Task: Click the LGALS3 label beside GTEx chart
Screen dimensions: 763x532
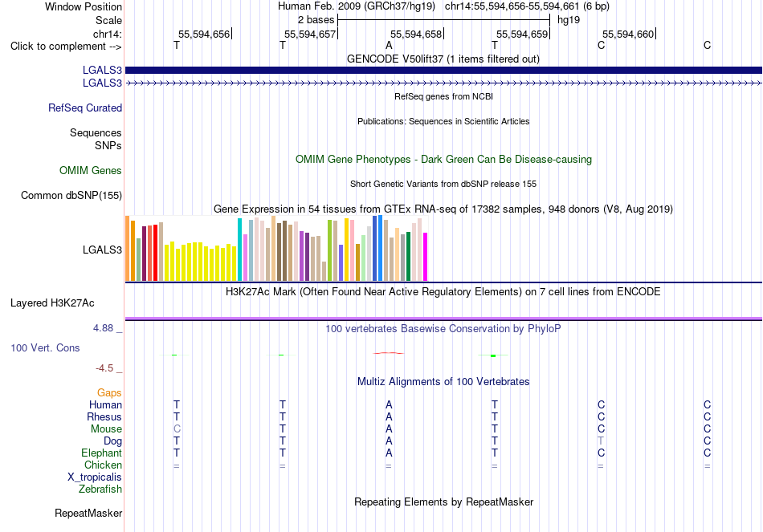Action: point(102,250)
